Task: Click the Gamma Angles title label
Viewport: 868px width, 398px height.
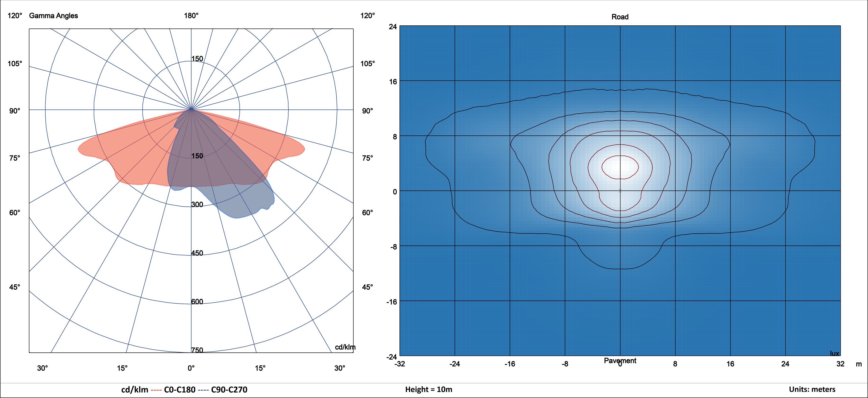Action: coord(53,15)
